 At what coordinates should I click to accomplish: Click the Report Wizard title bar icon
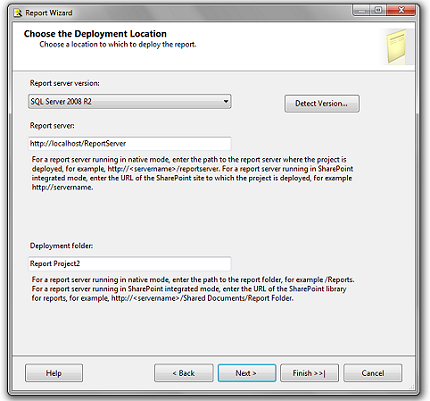click(17, 13)
